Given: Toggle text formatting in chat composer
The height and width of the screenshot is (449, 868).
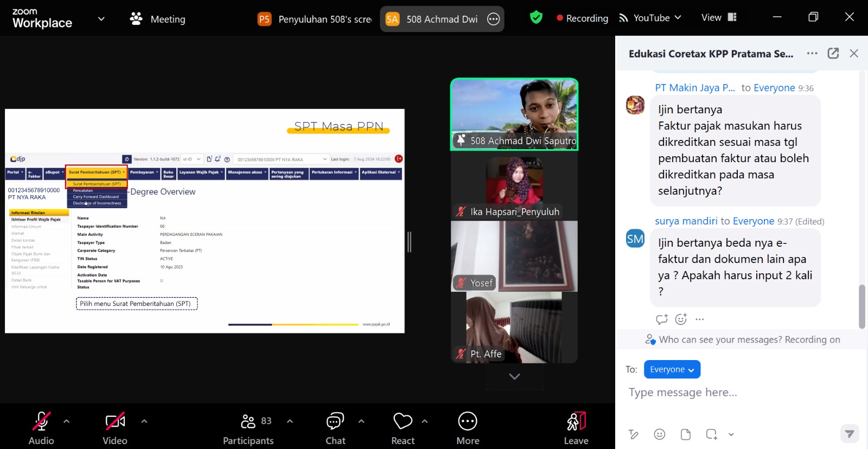Looking at the screenshot, I should (x=633, y=434).
